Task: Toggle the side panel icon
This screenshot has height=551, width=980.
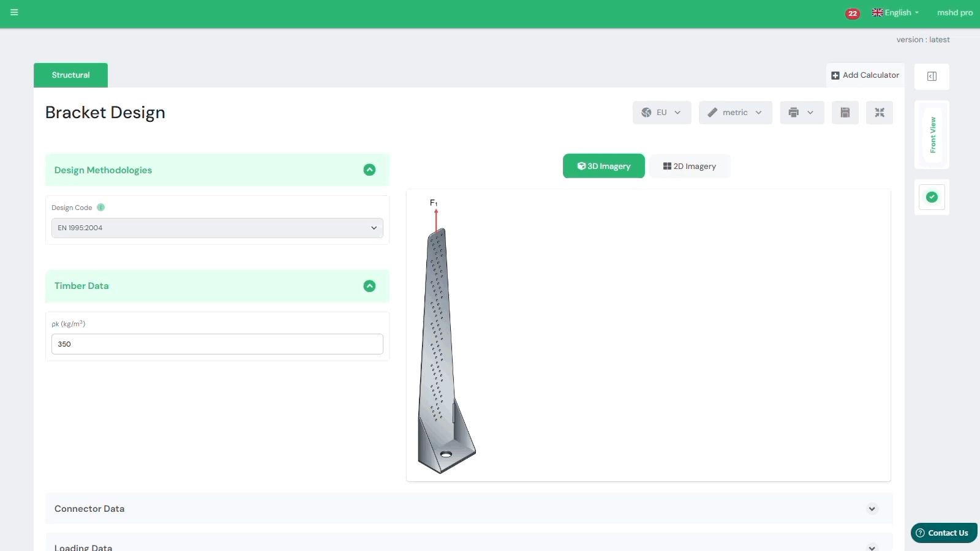Action: [932, 77]
